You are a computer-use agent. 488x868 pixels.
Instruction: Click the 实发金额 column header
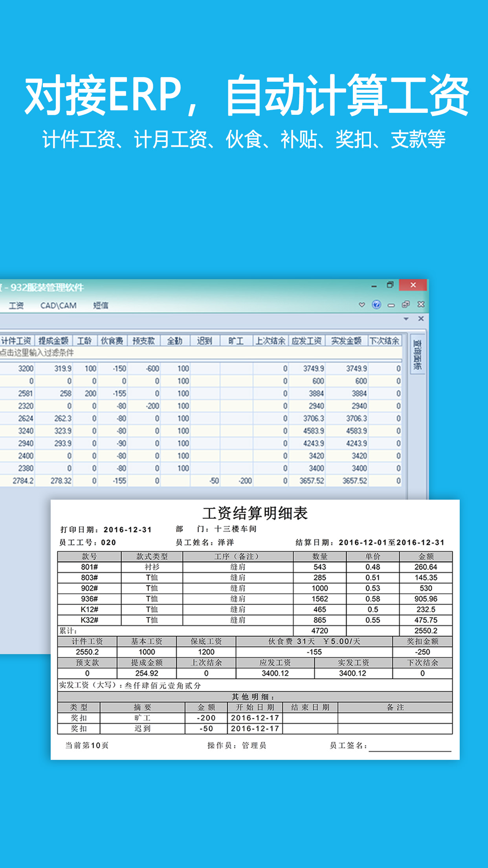(346, 341)
